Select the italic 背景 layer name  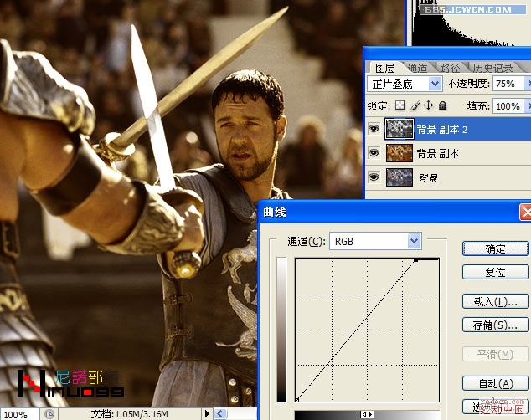tap(428, 177)
